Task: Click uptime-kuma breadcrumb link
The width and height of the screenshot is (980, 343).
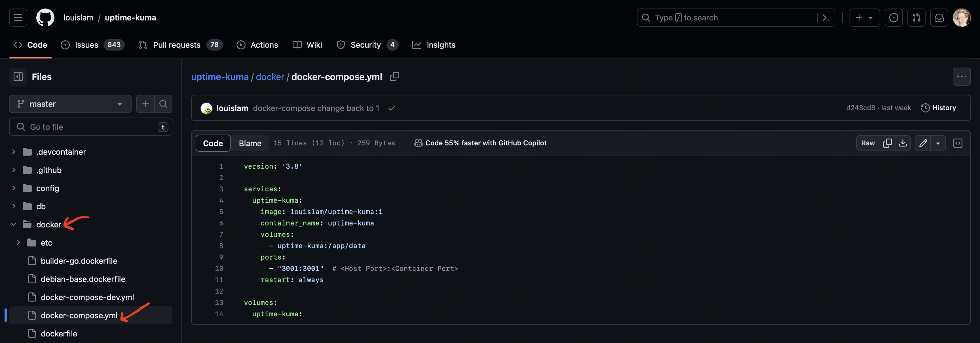Action: click(x=220, y=77)
